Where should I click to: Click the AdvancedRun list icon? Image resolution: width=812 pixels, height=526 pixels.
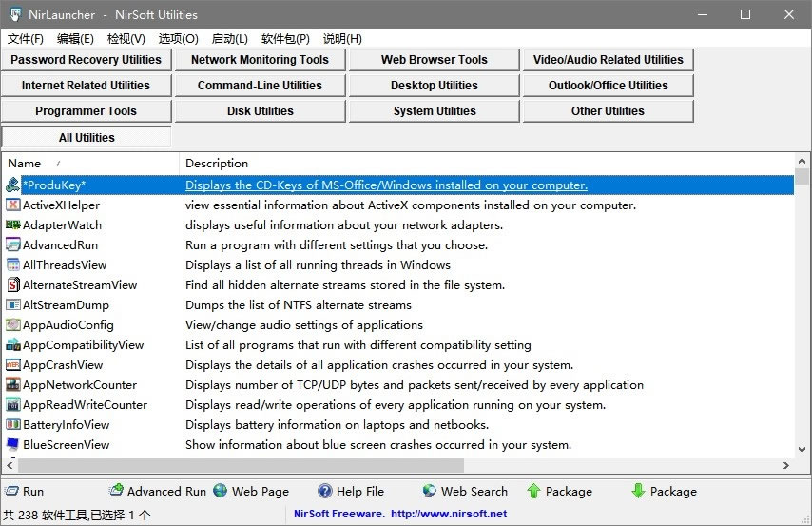[13, 245]
